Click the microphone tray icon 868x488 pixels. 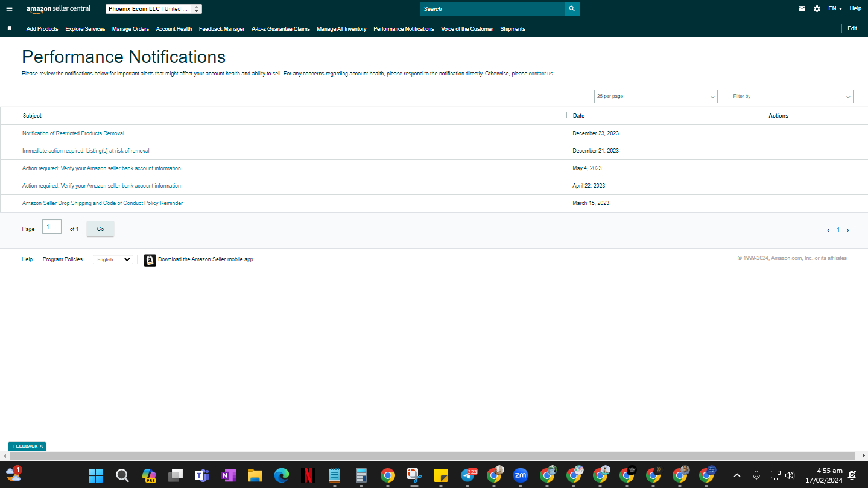click(756, 475)
